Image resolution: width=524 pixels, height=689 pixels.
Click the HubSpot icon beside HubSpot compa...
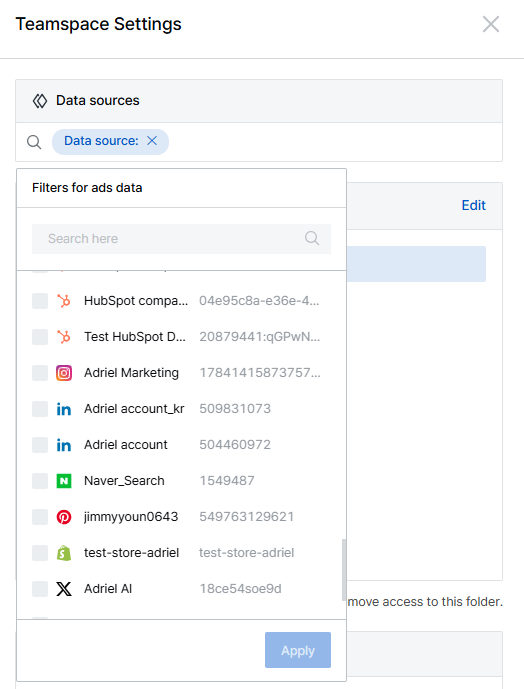click(64, 301)
